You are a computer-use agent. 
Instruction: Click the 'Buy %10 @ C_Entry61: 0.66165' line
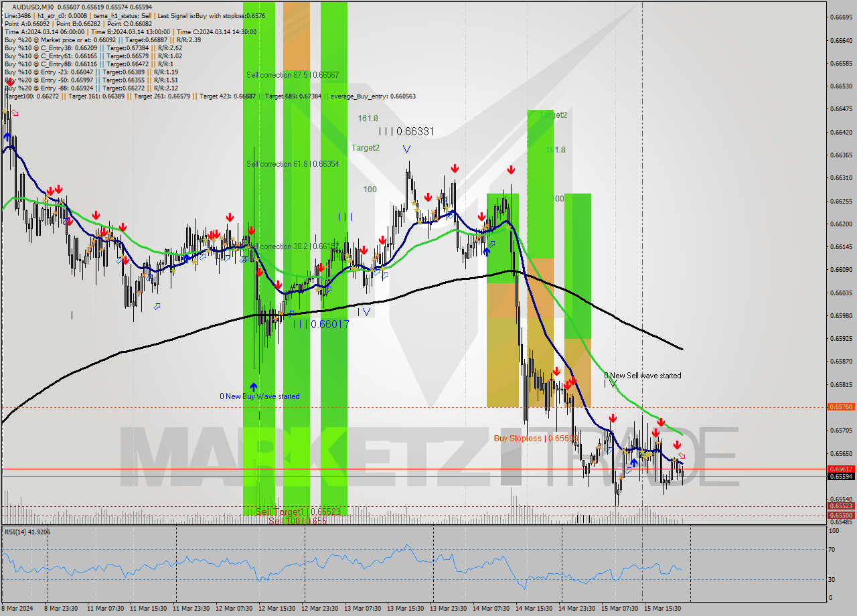[93, 56]
